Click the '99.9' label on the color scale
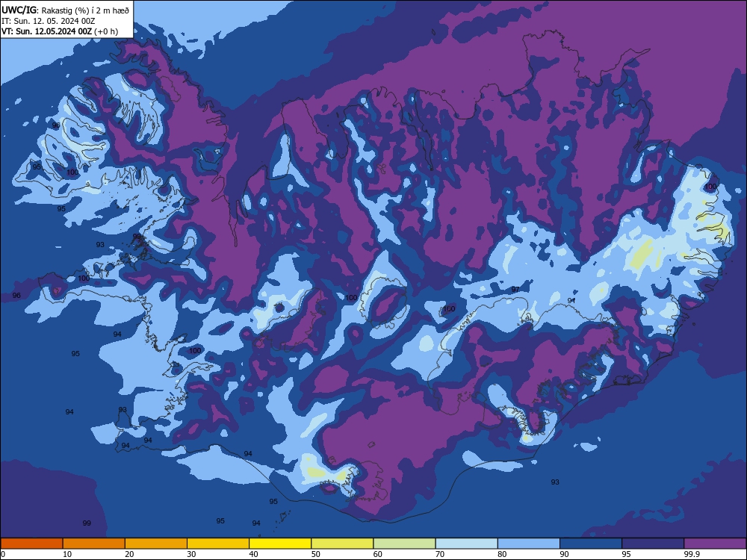This screenshot has height=560, width=747. click(x=692, y=554)
